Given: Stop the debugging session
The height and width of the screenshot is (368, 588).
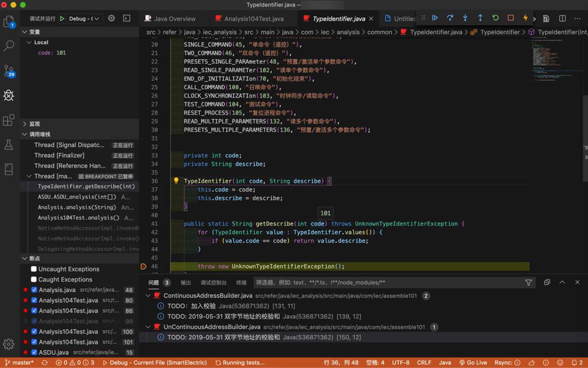Looking at the screenshot, I should coord(510,18).
